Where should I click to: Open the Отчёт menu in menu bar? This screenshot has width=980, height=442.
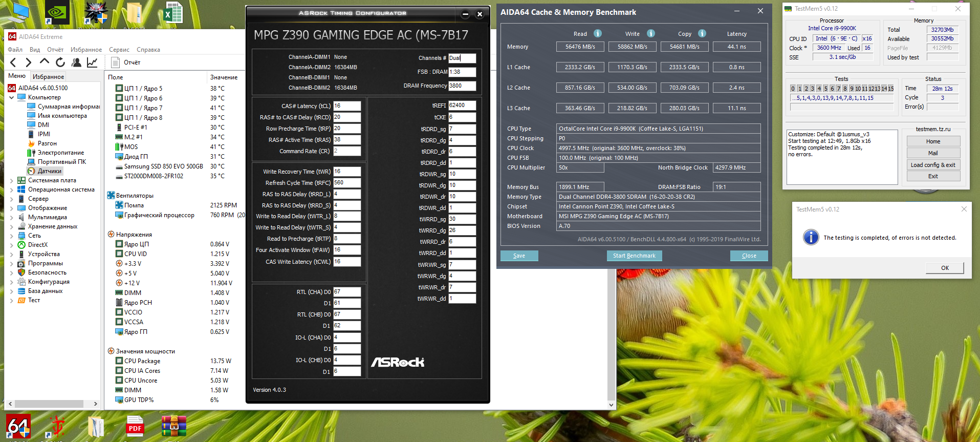pyautogui.click(x=55, y=50)
